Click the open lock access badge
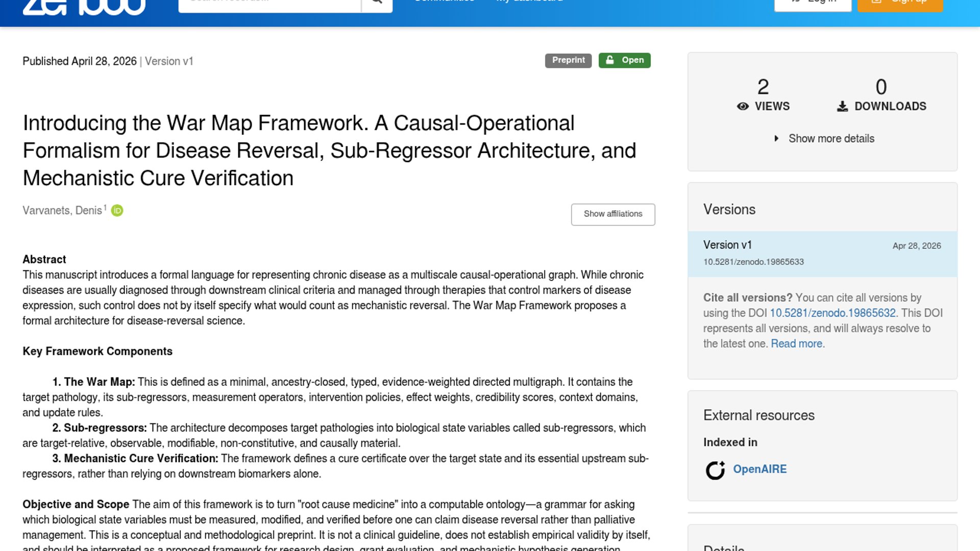 tap(624, 60)
